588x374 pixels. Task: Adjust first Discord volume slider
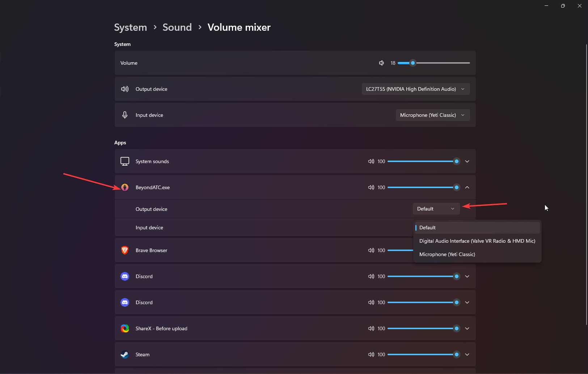click(x=423, y=276)
